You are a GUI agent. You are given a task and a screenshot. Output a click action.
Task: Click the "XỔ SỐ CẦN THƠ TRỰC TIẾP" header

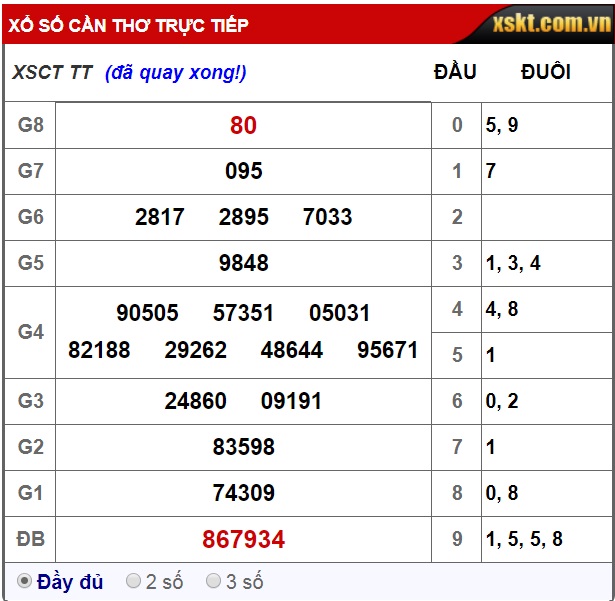[x=129, y=25]
